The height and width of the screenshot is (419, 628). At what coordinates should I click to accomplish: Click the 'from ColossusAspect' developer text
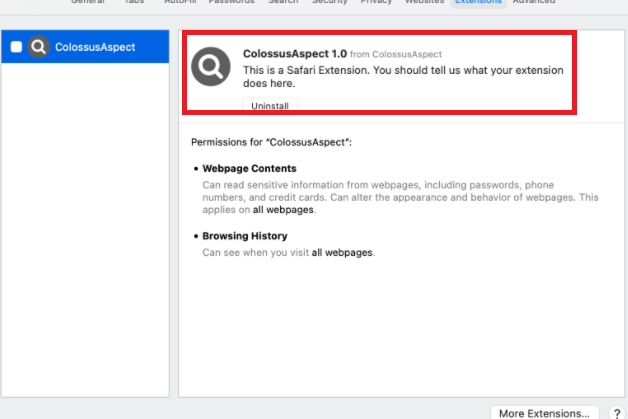pyautogui.click(x=396, y=54)
